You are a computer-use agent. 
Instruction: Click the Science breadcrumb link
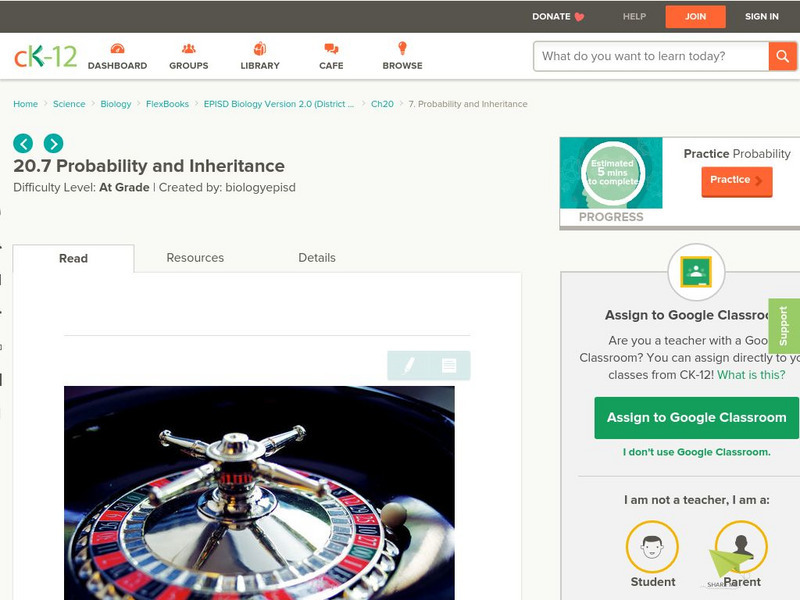pyautogui.click(x=69, y=104)
